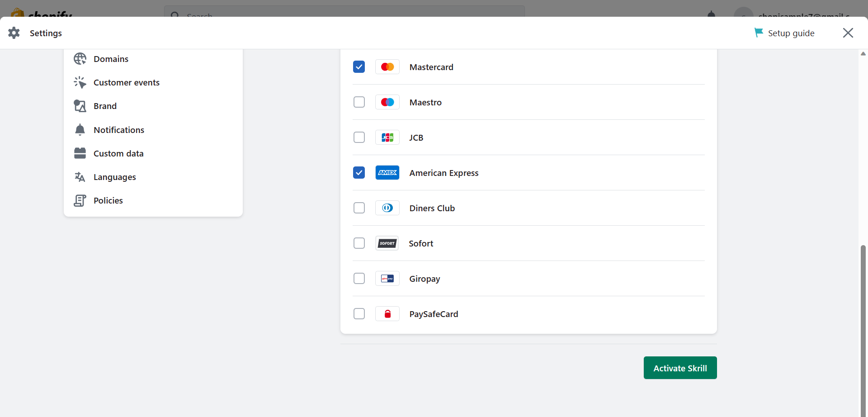Click the Policies document icon
This screenshot has height=417, width=868.
tap(80, 200)
